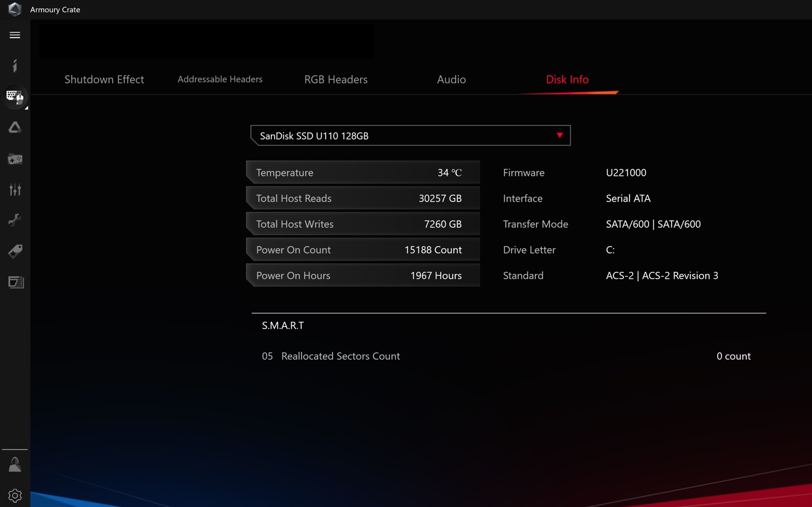The image size is (812, 507).
Task: Click the Armoury Crate logo in title bar
Action: [15, 9]
